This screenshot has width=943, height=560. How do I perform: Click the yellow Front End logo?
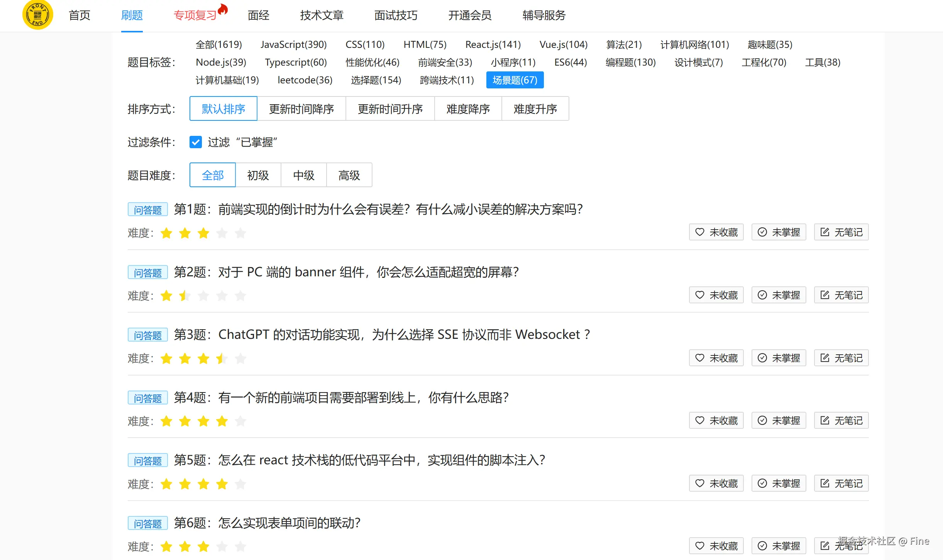(x=37, y=15)
